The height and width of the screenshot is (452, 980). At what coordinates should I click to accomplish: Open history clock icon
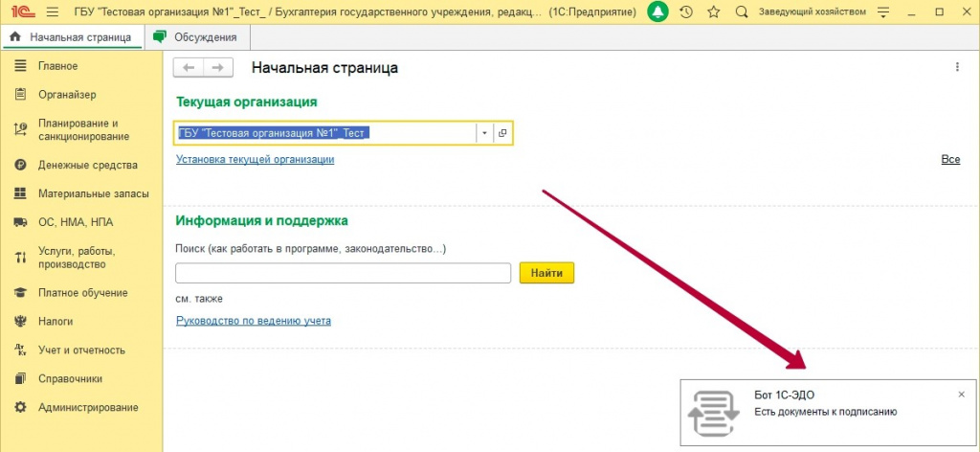tap(686, 11)
